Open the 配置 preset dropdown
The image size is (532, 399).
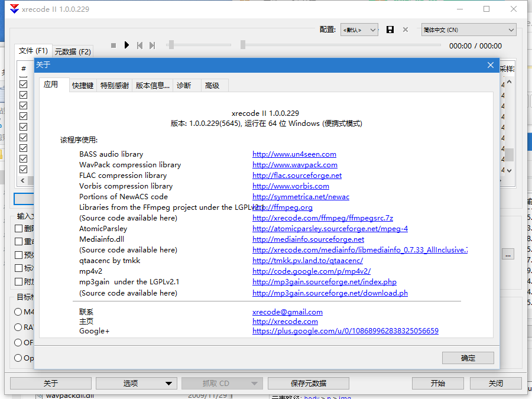[x=359, y=30]
